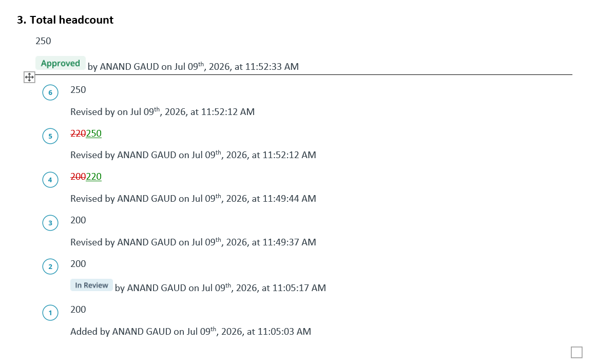The height and width of the screenshot is (364, 595).
Task: Select revision number 6 circle
Action: (x=50, y=92)
